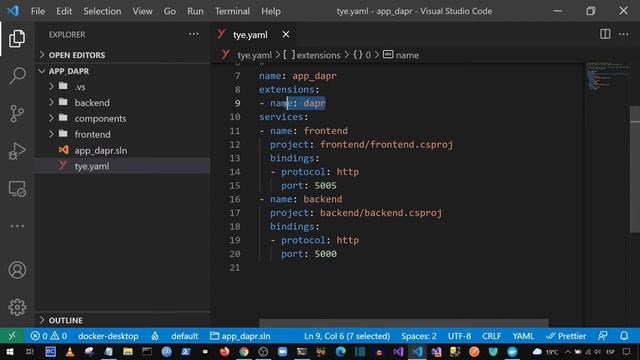Screen dimensions: 640x360
Task: Click the editor vertical scrollbar
Action: point(635,169)
